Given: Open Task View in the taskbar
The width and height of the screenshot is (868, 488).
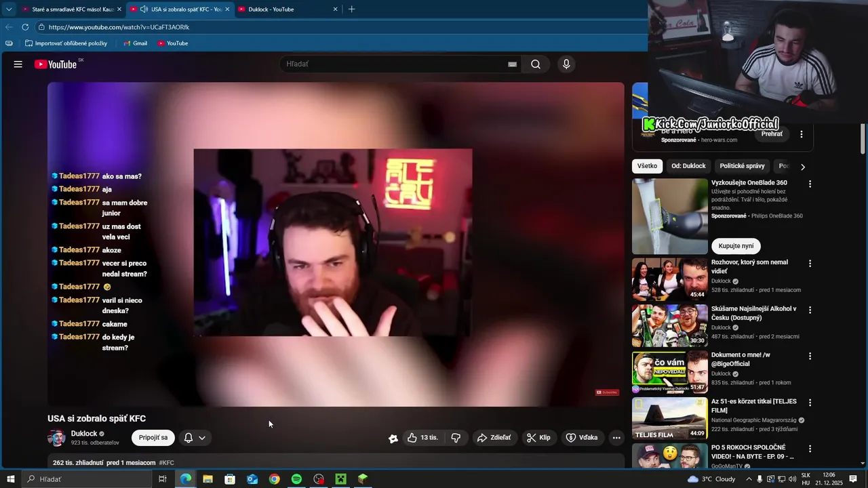Looking at the screenshot, I should pyautogui.click(x=163, y=479).
